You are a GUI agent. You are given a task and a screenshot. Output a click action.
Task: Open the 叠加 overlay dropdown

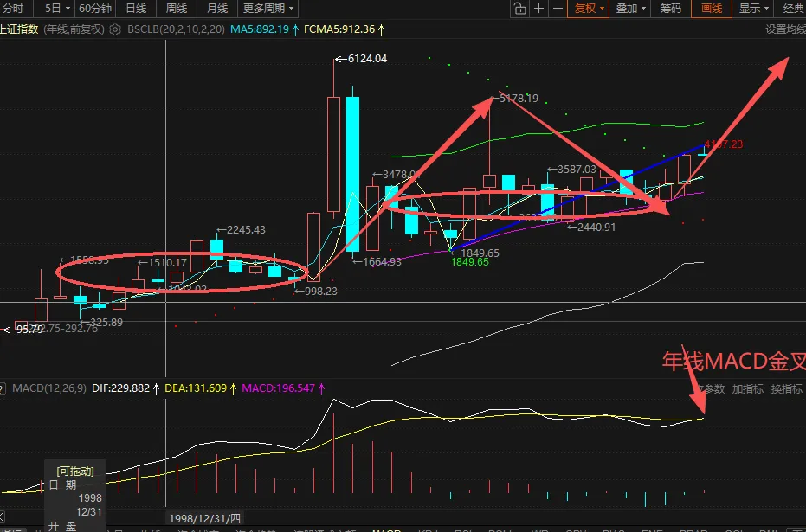coord(630,9)
